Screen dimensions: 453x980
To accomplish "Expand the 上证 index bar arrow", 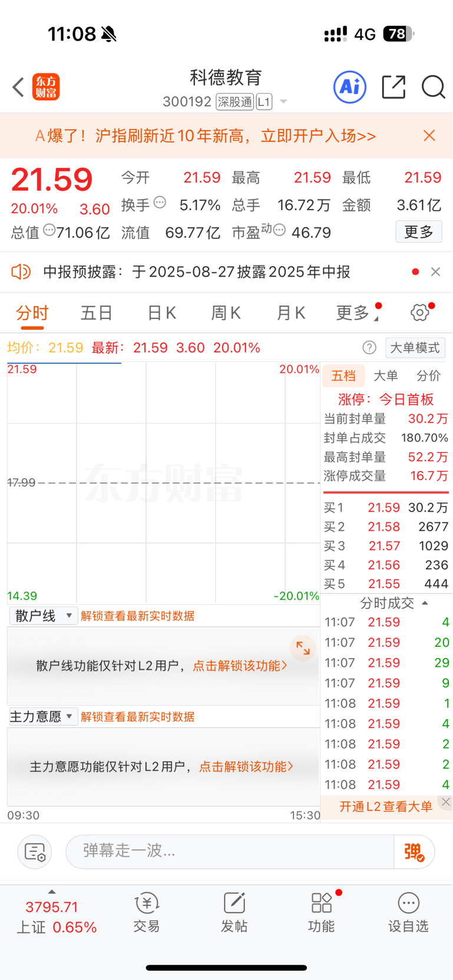I will [x=52, y=892].
